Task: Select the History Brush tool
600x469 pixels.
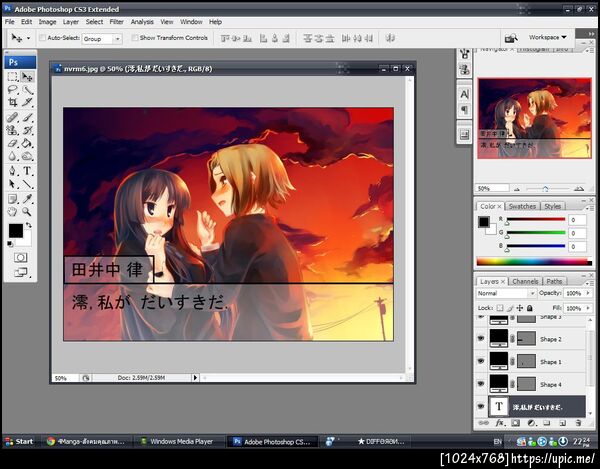Action: pos(27,130)
